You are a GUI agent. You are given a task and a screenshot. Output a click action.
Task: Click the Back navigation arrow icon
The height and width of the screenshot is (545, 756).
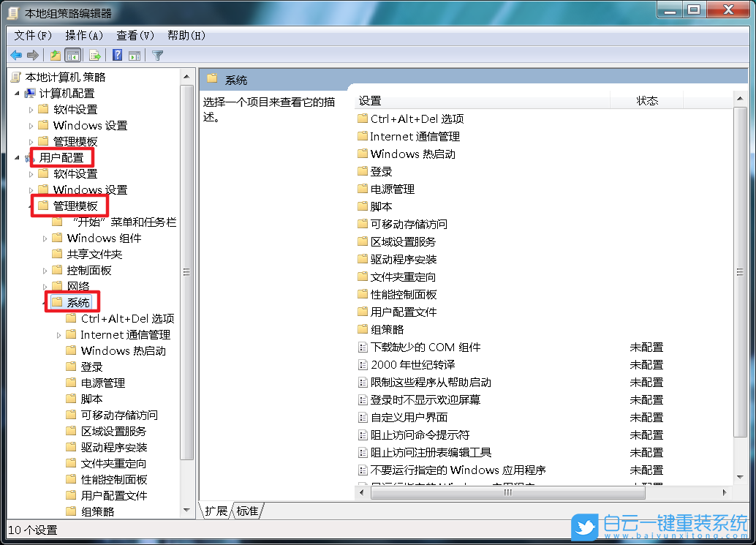tap(16, 54)
